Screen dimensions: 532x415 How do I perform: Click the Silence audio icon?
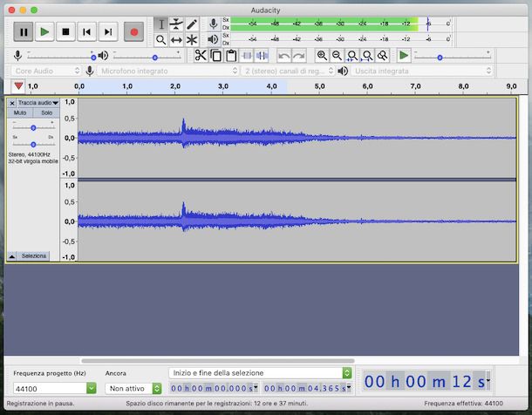[x=262, y=55]
